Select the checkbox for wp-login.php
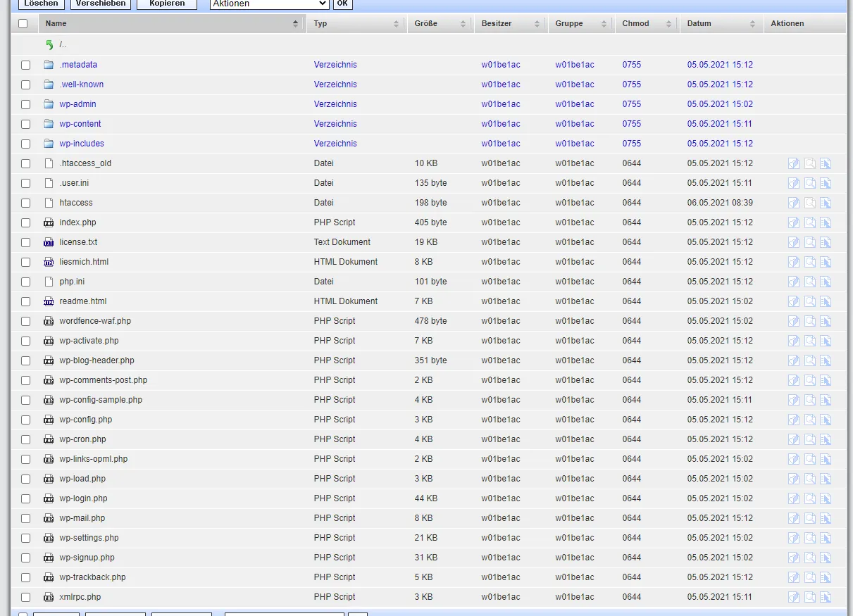This screenshot has height=616, width=853. point(26,498)
